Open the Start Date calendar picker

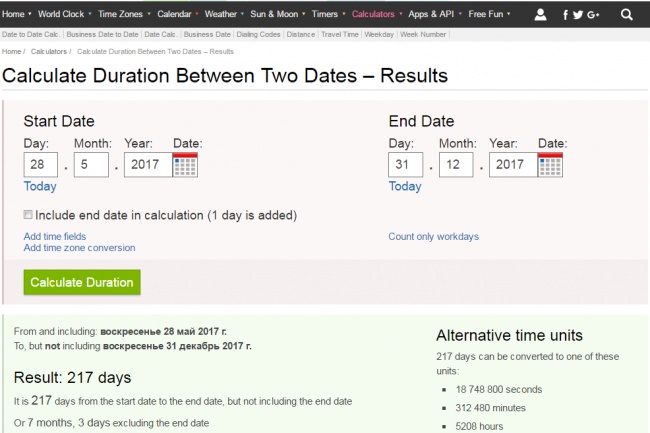point(186,165)
